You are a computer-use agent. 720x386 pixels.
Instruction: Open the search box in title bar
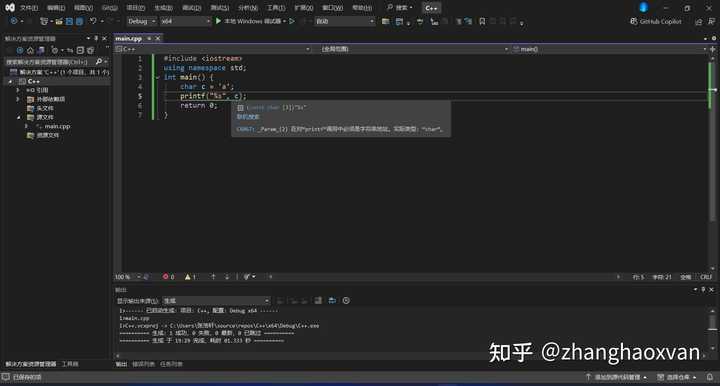399,8
